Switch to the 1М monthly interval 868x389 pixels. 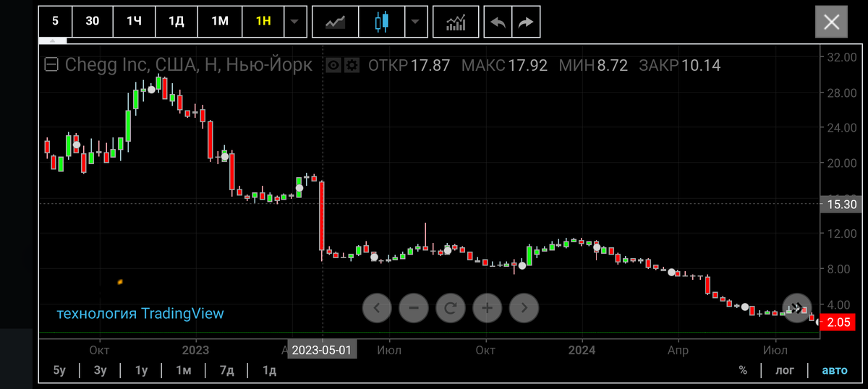(x=220, y=21)
